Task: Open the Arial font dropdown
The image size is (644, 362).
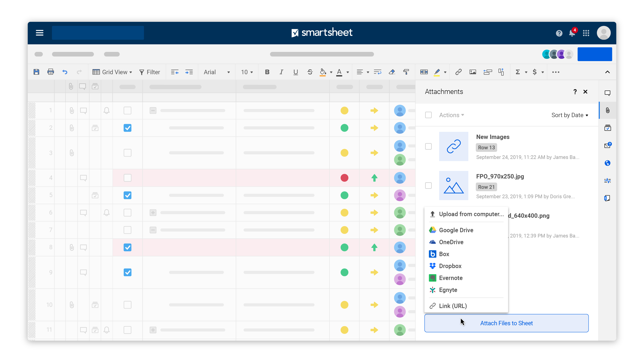Action: [x=217, y=72]
